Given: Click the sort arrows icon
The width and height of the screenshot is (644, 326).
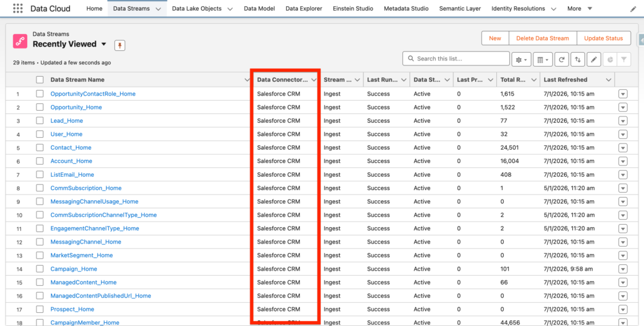Looking at the screenshot, I should click(578, 59).
